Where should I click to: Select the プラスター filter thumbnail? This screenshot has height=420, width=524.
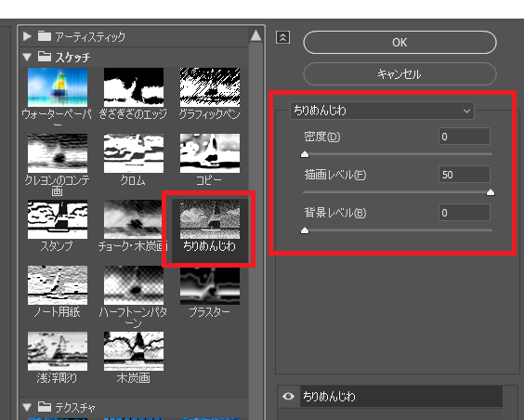(x=210, y=285)
